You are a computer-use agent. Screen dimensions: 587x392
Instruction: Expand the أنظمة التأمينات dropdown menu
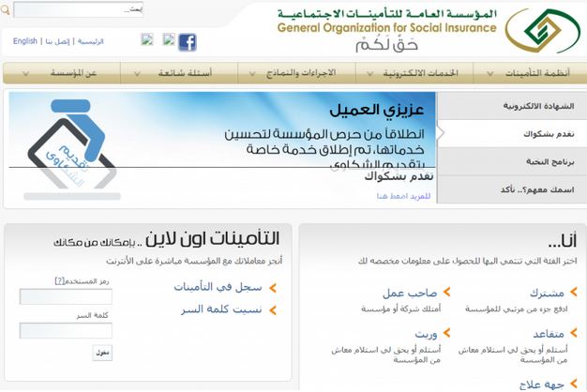pos(523,72)
